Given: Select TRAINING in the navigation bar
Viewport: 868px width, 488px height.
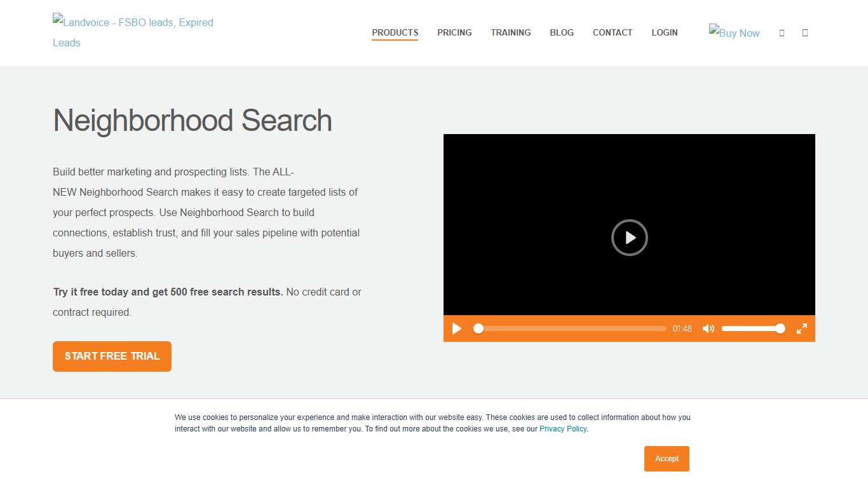Looking at the screenshot, I should pos(510,32).
